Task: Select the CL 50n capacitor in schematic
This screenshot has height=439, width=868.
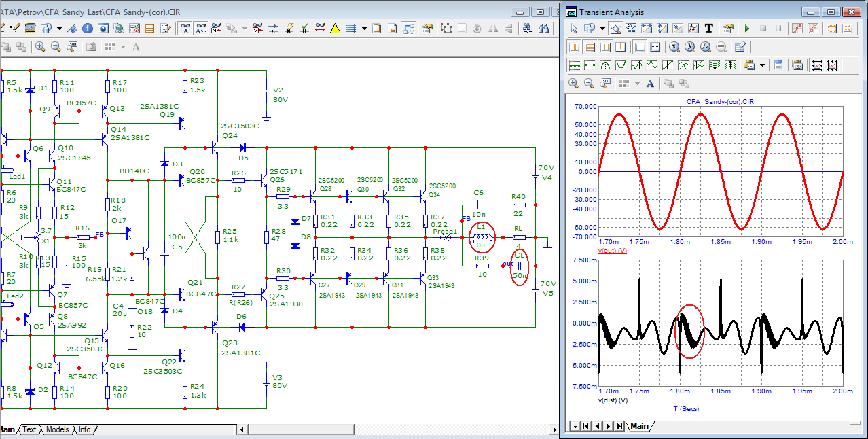Action: click(x=520, y=266)
